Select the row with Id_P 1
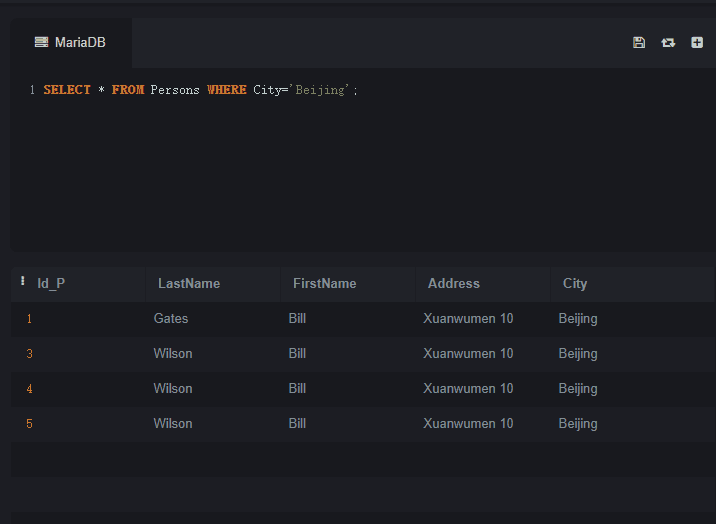Viewport: 716px width, 524px height. tap(363, 319)
